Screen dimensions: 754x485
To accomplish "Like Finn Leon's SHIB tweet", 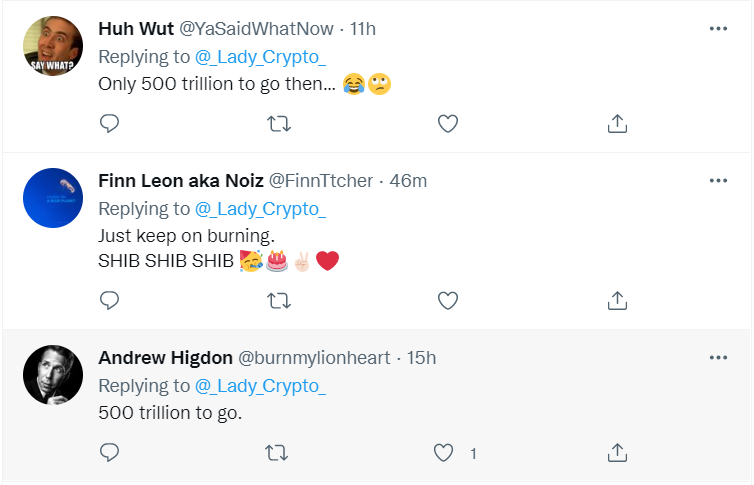I will coord(448,300).
